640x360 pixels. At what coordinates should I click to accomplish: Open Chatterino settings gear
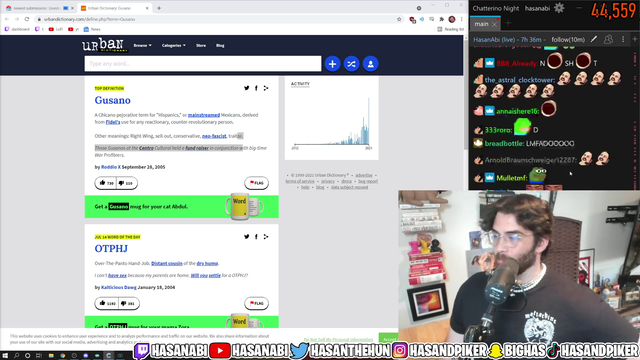[559, 8]
